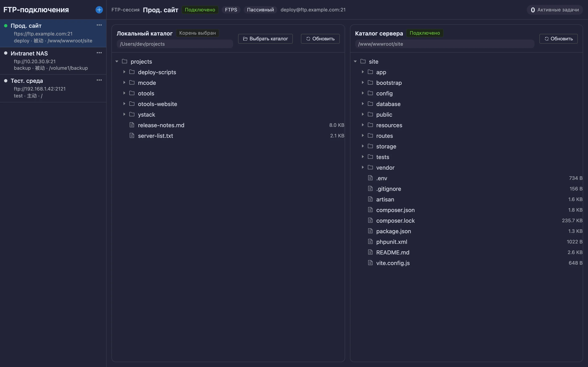Open more options for Интранет NAS connection
588x367 pixels.
point(99,53)
